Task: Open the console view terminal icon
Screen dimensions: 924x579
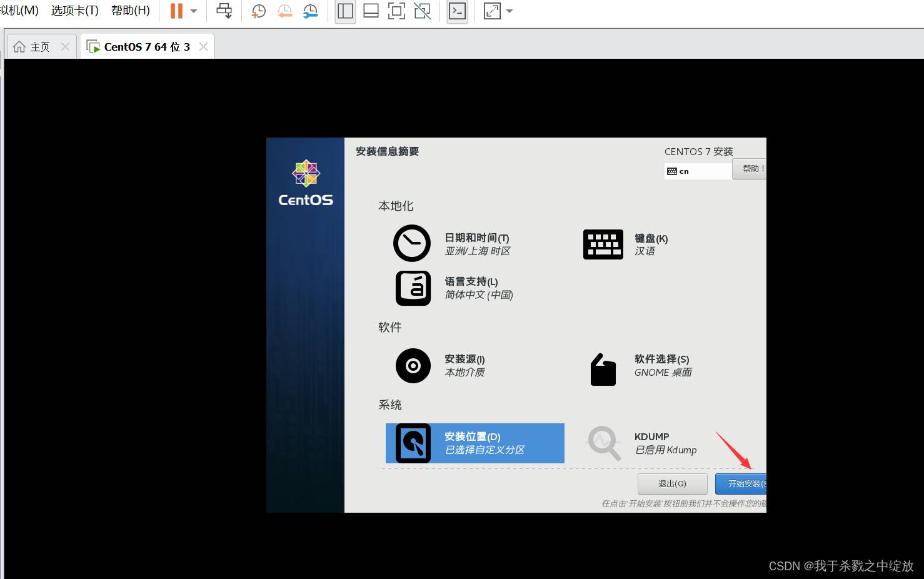Action: [x=458, y=11]
